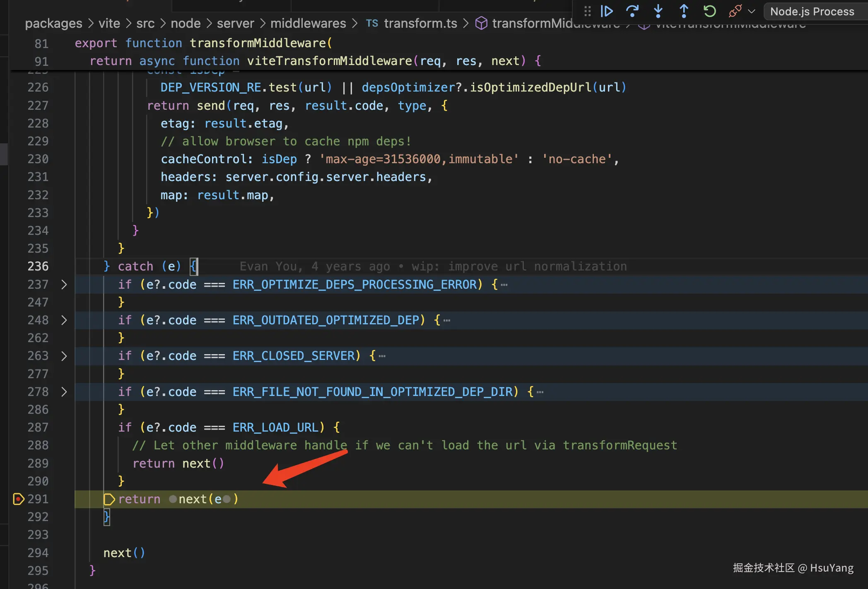Unfold the ERR_CLOSED_SERVER block at line 263
Screen dimensions: 868x589
coord(64,356)
